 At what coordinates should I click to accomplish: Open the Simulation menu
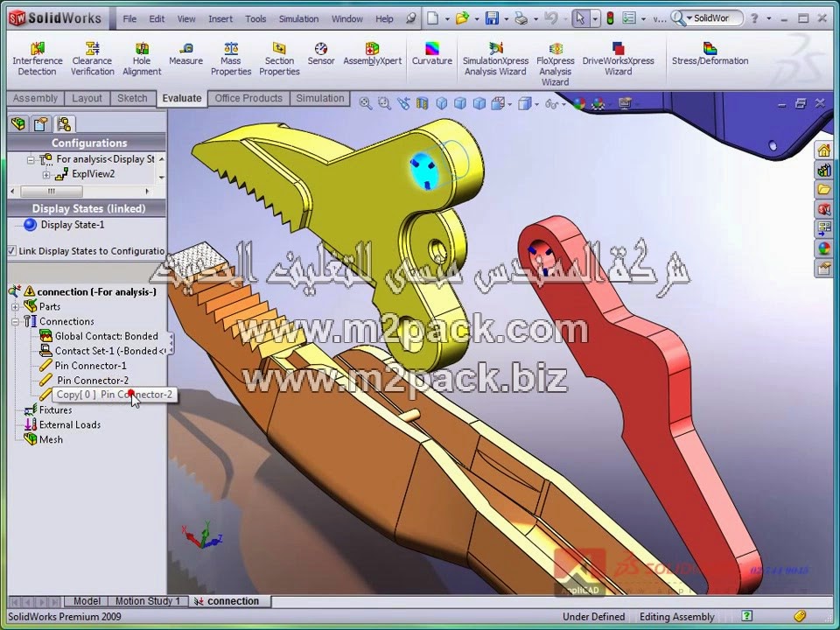coord(298,18)
